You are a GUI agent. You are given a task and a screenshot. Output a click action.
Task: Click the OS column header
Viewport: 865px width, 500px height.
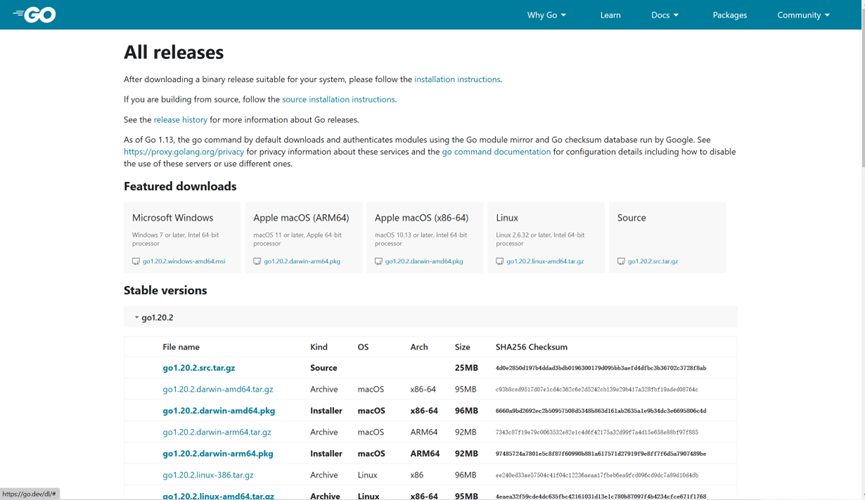click(x=363, y=347)
